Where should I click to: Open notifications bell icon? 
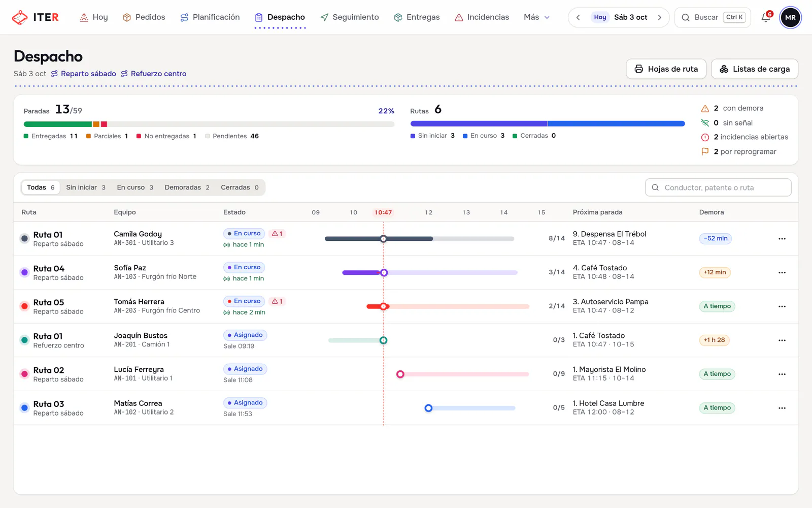coord(766,17)
